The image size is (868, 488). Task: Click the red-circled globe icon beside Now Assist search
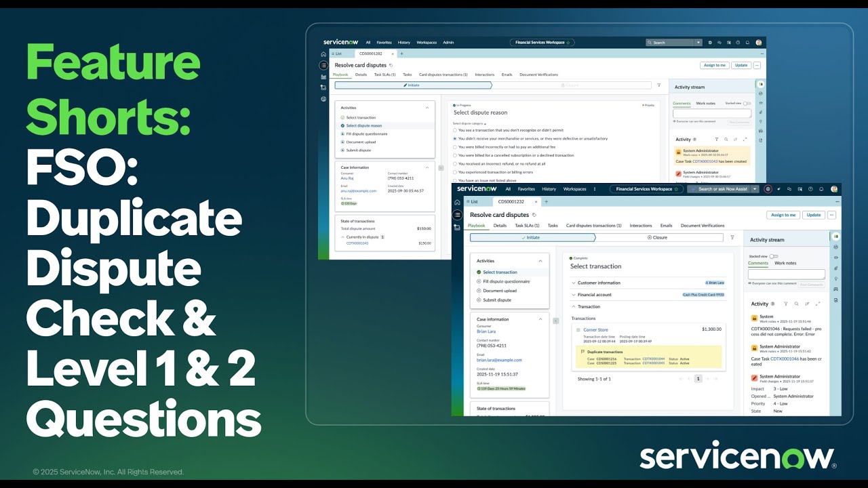768,189
